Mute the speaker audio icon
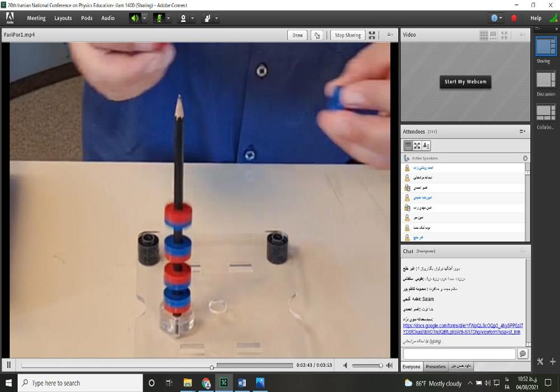Image resolution: width=560 pixels, height=392 pixels. (134, 18)
